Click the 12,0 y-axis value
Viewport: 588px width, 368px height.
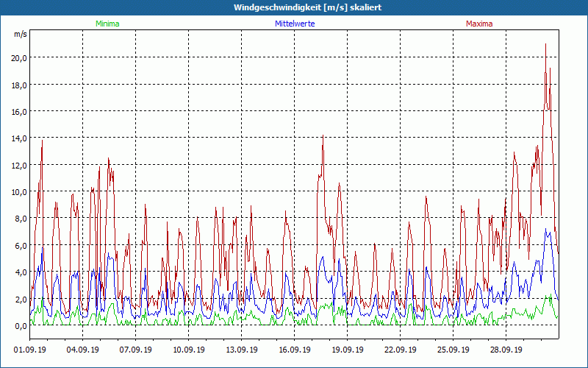click(19, 166)
